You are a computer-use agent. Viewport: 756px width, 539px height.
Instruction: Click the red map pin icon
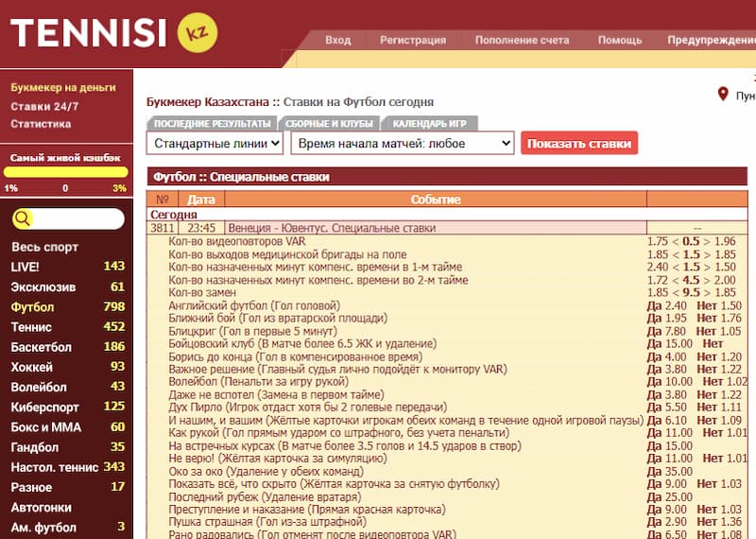(723, 94)
